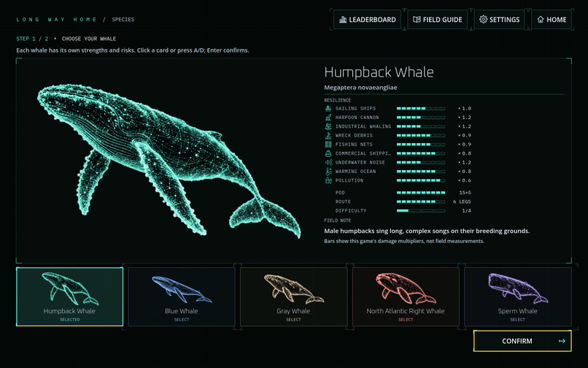
Task: Click SELECT under Blue Whale
Action: coord(182,320)
